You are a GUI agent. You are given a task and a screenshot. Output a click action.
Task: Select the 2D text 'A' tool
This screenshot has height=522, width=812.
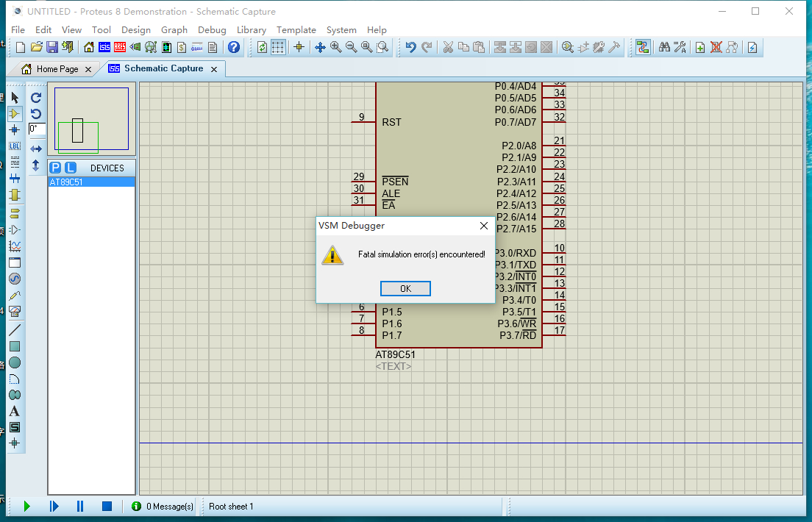pos(15,411)
